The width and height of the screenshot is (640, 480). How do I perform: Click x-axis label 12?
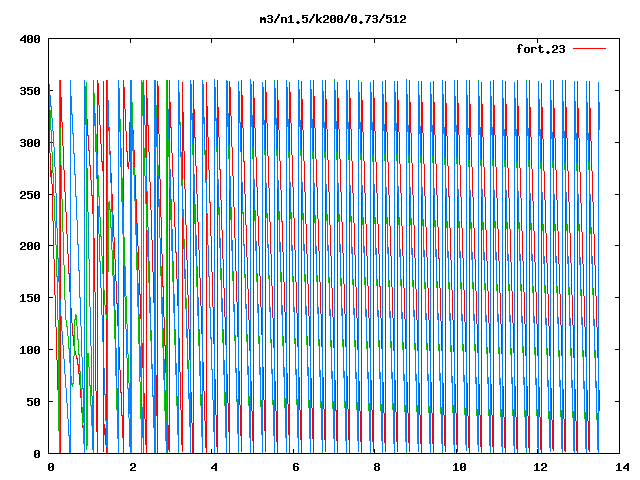pyautogui.click(x=540, y=467)
